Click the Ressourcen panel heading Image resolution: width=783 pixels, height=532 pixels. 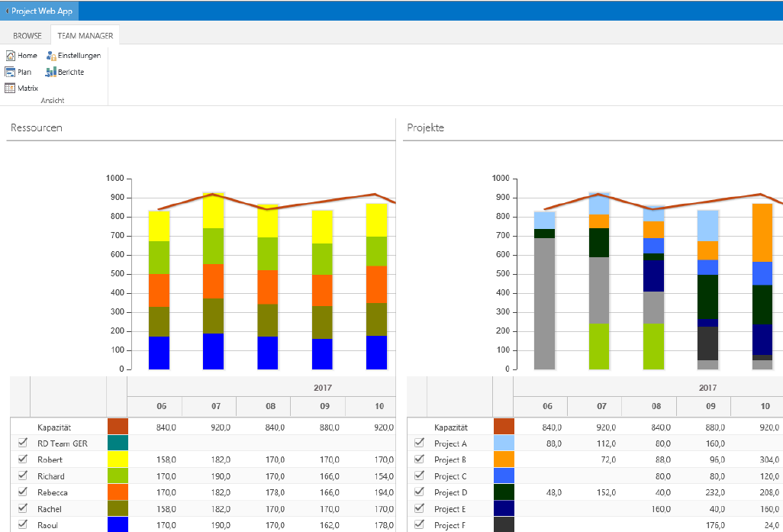tap(36, 128)
